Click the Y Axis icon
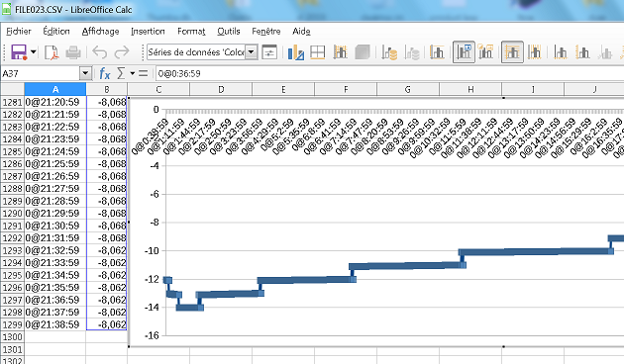624x364 pixels. tap(583, 52)
